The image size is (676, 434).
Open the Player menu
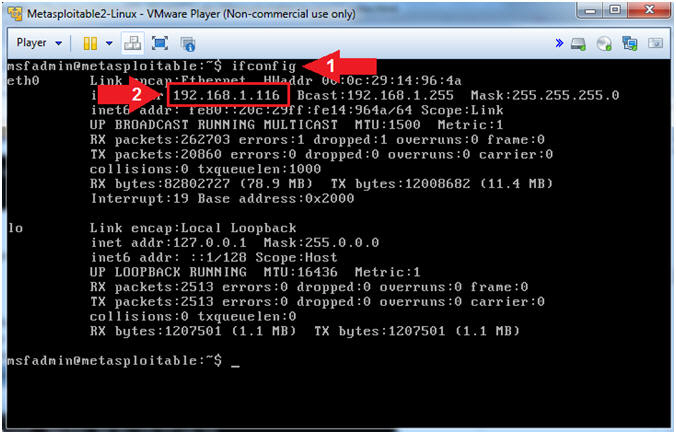[39, 43]
